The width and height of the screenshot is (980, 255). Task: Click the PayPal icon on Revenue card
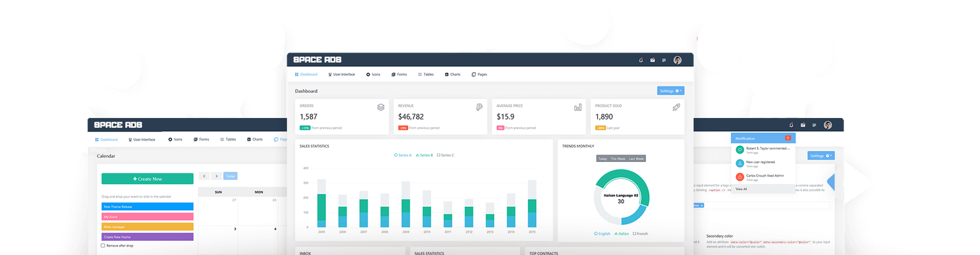[479, 107]
